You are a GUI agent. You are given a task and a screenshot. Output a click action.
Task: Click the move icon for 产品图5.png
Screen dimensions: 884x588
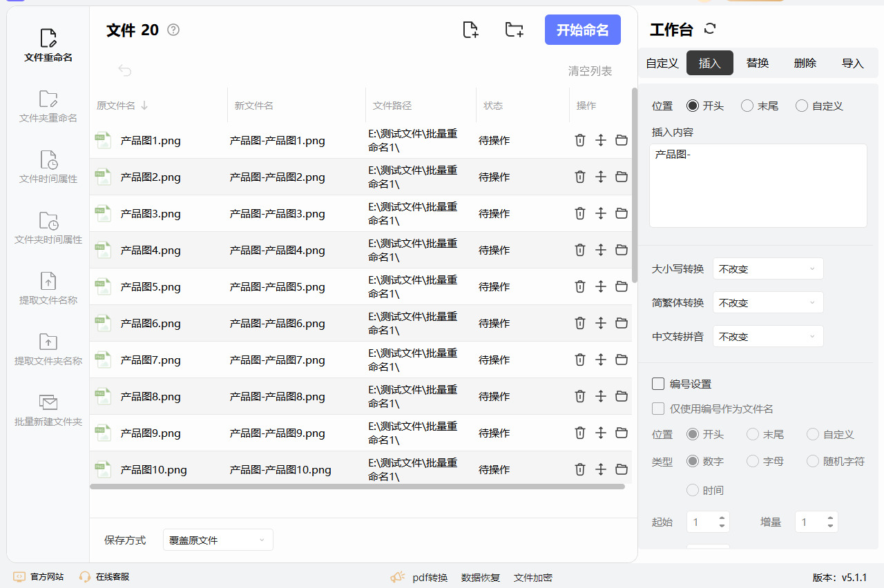(x=601, y=286)
